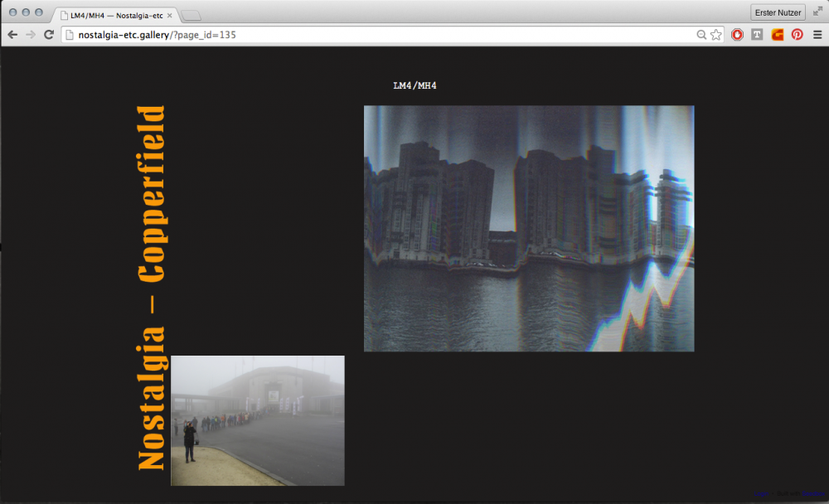Toggle fullscreen with the corner arrows
Viewport: 829px width, 504px height.
tap(817, 12)
